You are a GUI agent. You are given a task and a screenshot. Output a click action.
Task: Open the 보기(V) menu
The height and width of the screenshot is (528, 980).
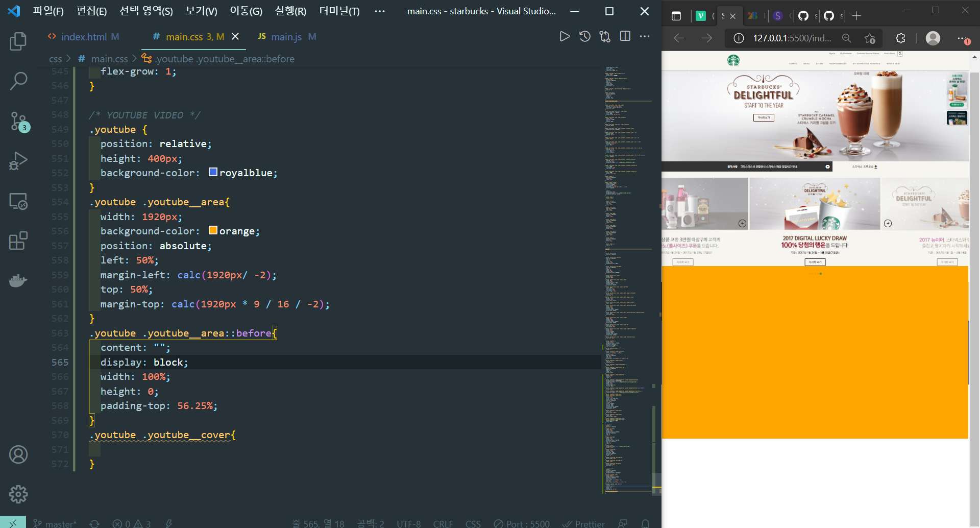pyautogui.click(x=202, y=11)
